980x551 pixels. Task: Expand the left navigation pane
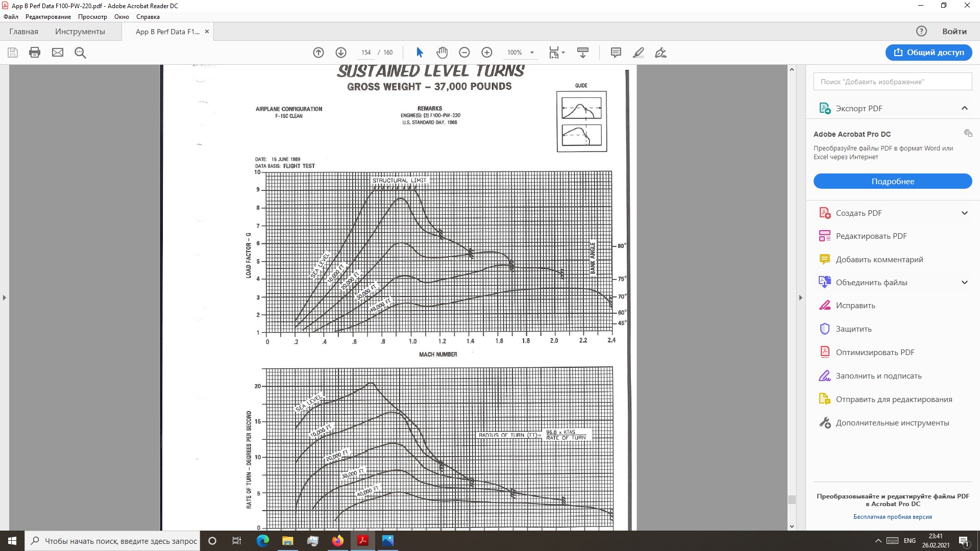pos(5,297)
